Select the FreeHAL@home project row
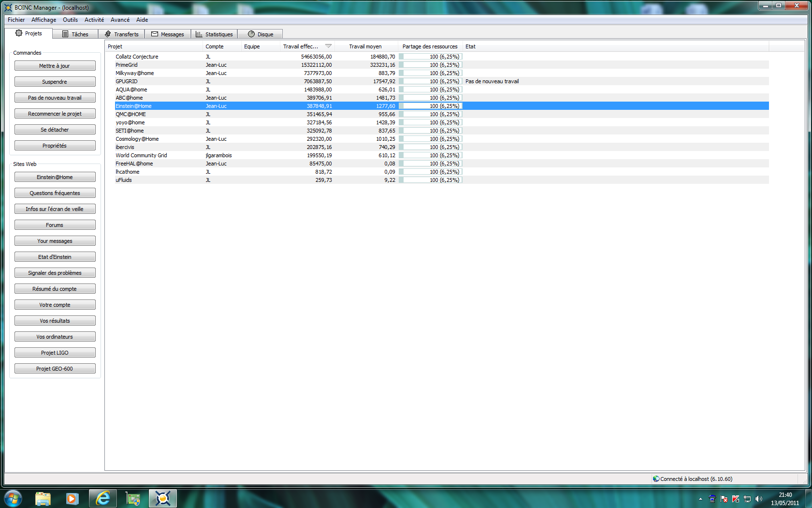Screen dimensions: 812x508 tap(442, 164)
